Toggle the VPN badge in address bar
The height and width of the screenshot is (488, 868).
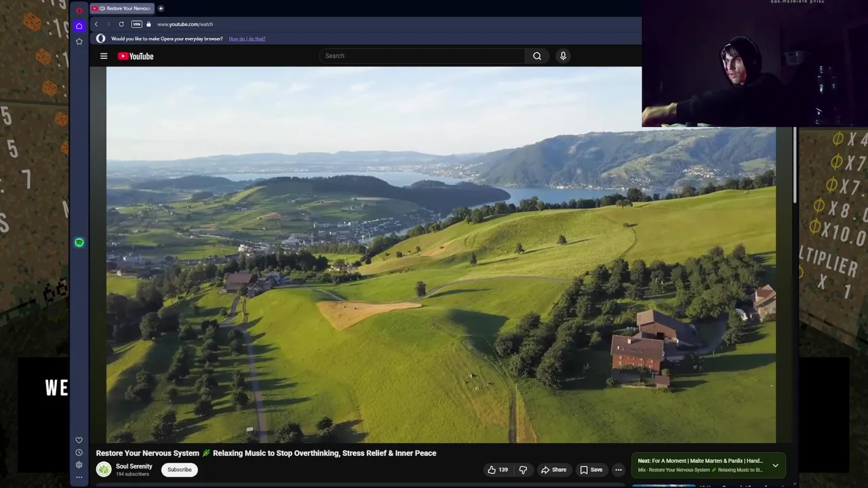(x=136, y=24)
